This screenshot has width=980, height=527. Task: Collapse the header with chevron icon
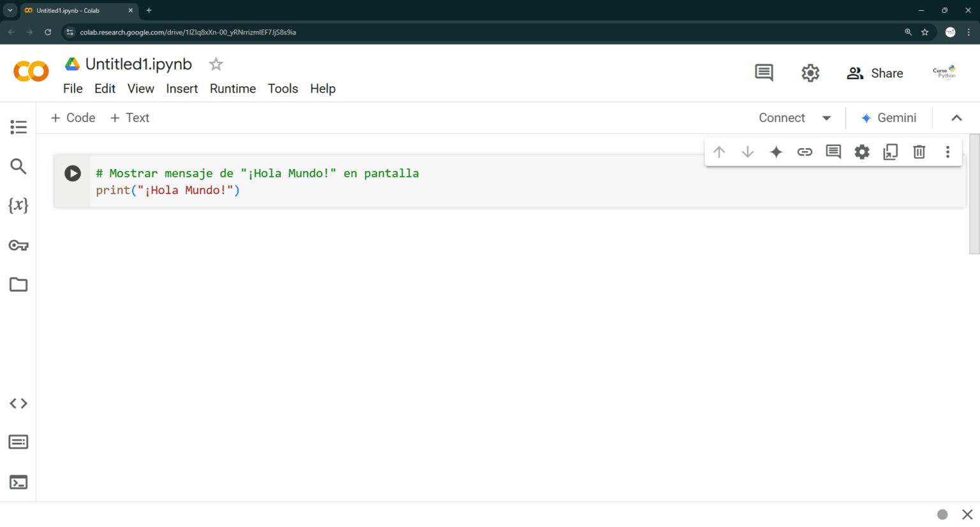pyautogui.click(x=956, y=117)
